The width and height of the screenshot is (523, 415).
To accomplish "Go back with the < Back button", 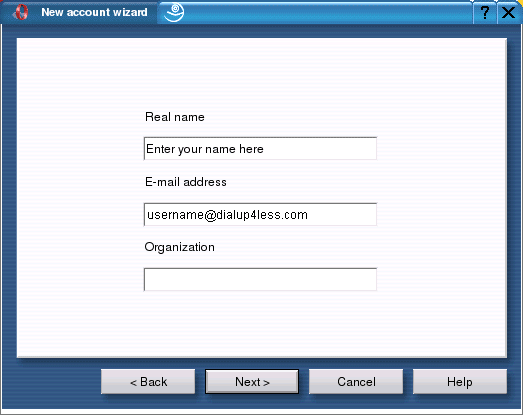I will (x=148, y=381).
